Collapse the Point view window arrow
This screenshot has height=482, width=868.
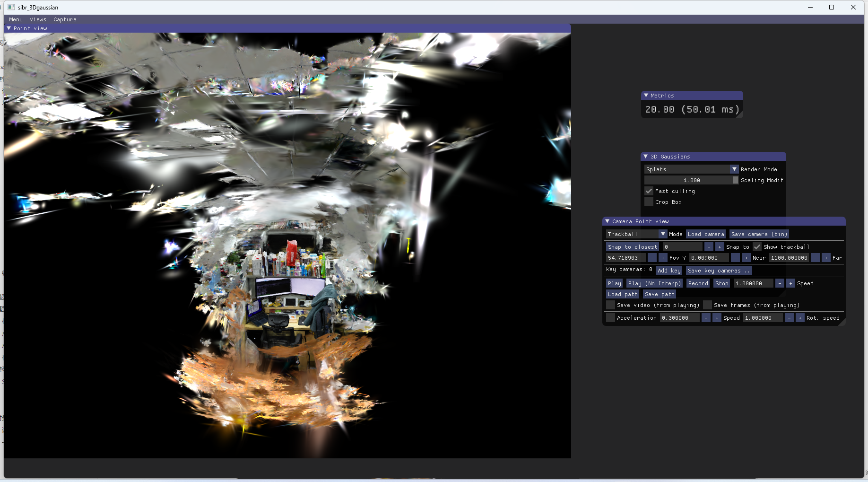[x=9, y=28]
